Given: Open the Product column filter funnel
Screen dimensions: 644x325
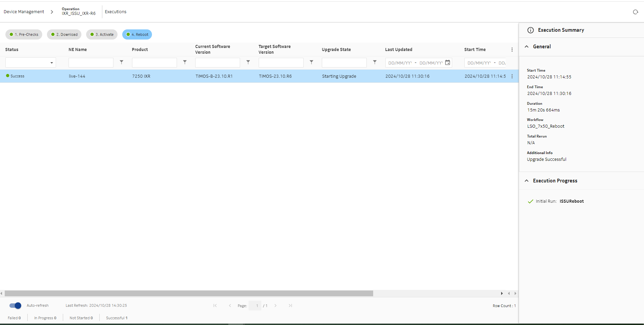Looking at the screenshot, I should (184, 62).
